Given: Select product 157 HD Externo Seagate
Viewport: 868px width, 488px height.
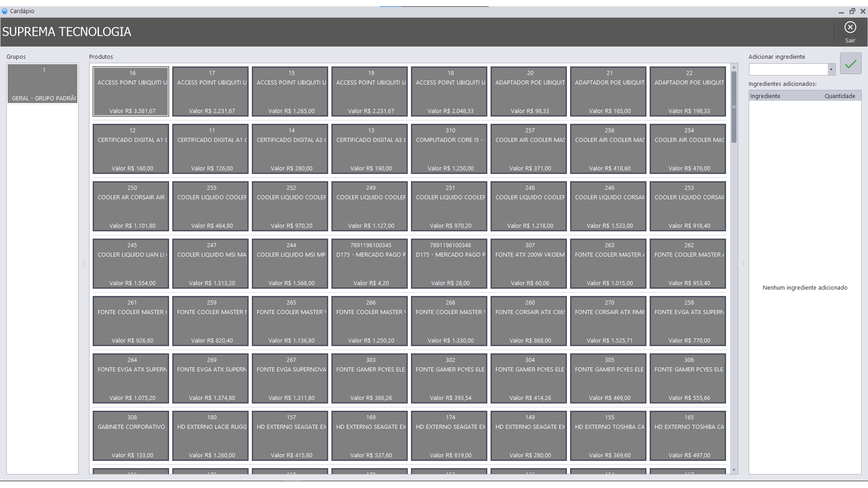Looking at the screenshot, I should pyautogui.click(x=290, y=436).
